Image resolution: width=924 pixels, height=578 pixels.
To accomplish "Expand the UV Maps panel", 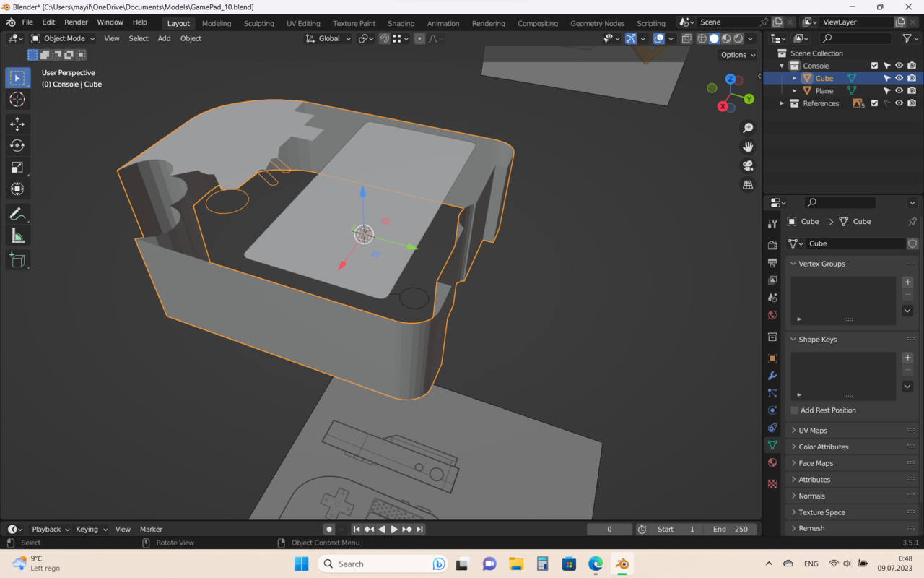I will [813, 431].
